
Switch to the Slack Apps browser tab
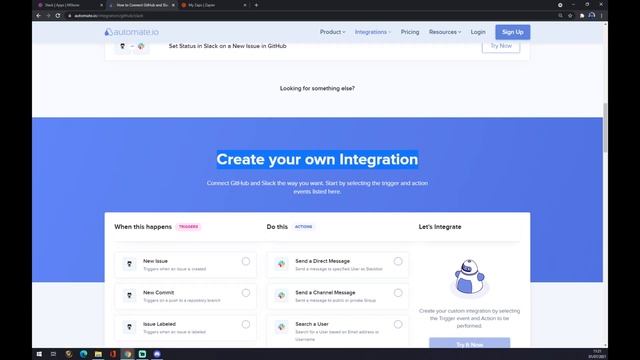pyautogui.click(x=70, y=5)
